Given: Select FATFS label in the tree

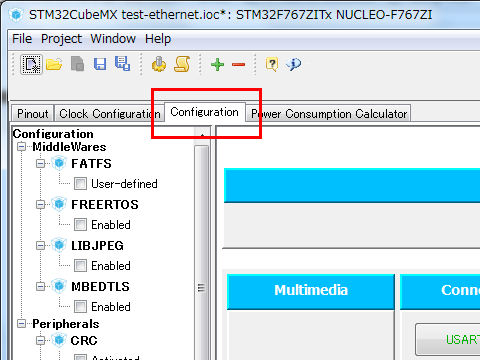Looking at the screenshot, I should [91, 164].
